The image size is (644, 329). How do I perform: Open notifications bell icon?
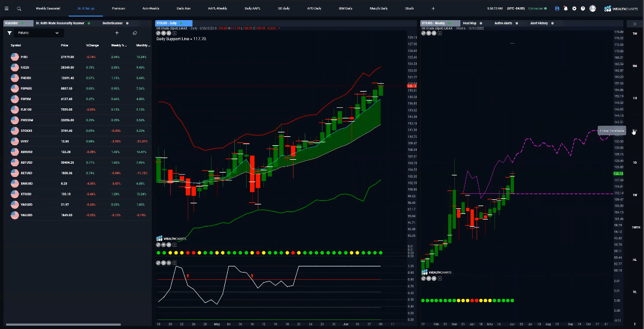(565, 8)
